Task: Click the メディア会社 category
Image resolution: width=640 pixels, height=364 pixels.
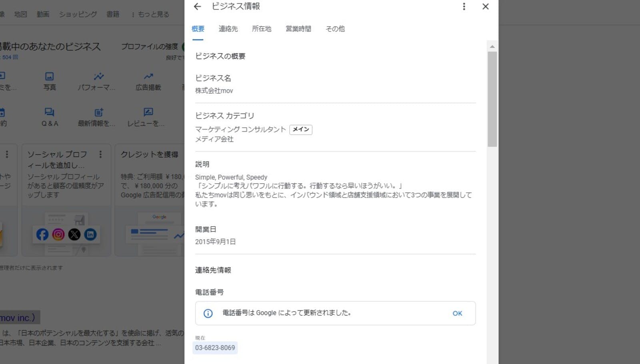Action: tap(214, 139)
